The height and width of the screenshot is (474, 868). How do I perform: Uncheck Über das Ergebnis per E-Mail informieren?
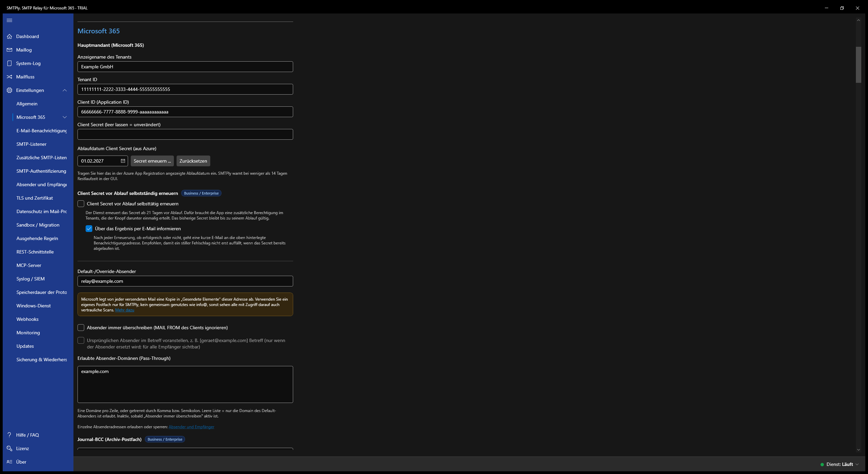[89, 229]
